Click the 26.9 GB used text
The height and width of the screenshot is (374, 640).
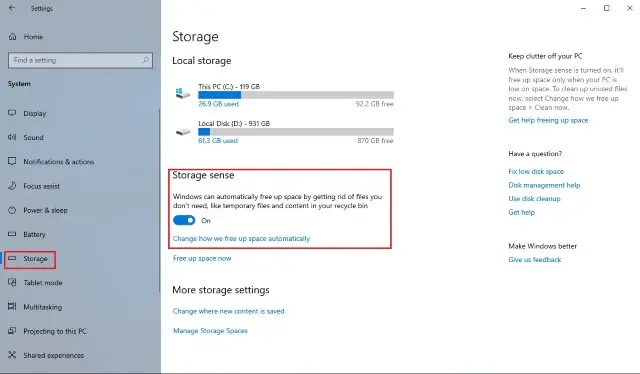click(x=218, y=104)
